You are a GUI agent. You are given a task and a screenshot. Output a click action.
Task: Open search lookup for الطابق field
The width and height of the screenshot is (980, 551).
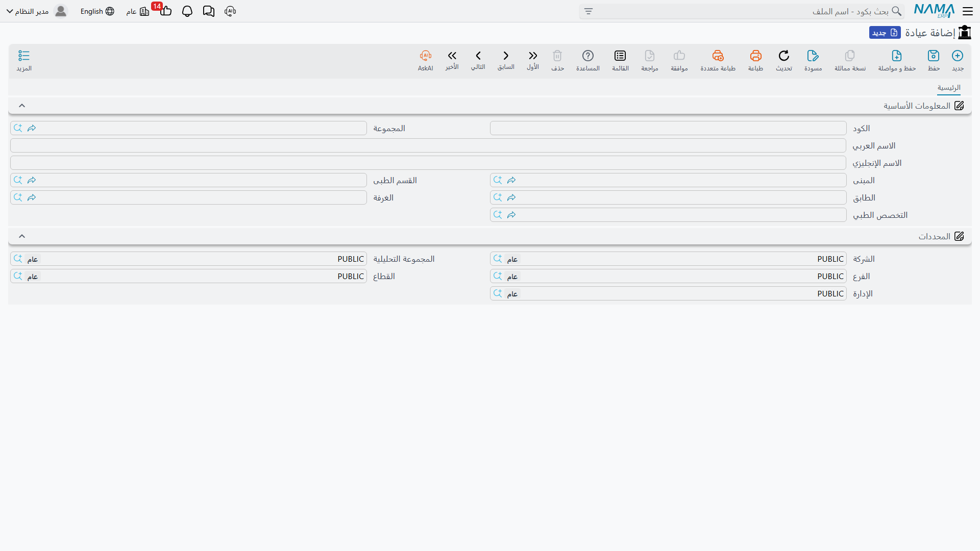pyautogui.click(x=498, y=197)
